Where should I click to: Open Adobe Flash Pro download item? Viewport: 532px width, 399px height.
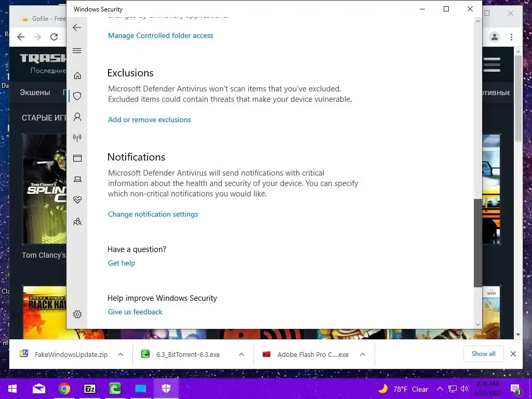305,354
